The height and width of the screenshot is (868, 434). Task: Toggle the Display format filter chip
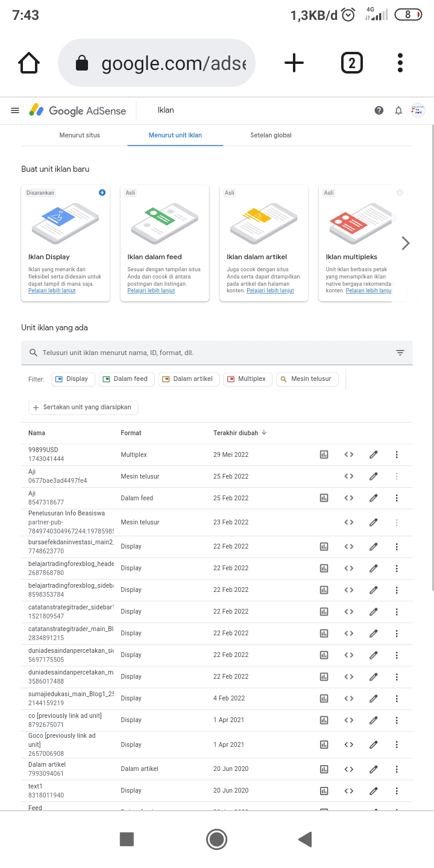pos(72,379)
